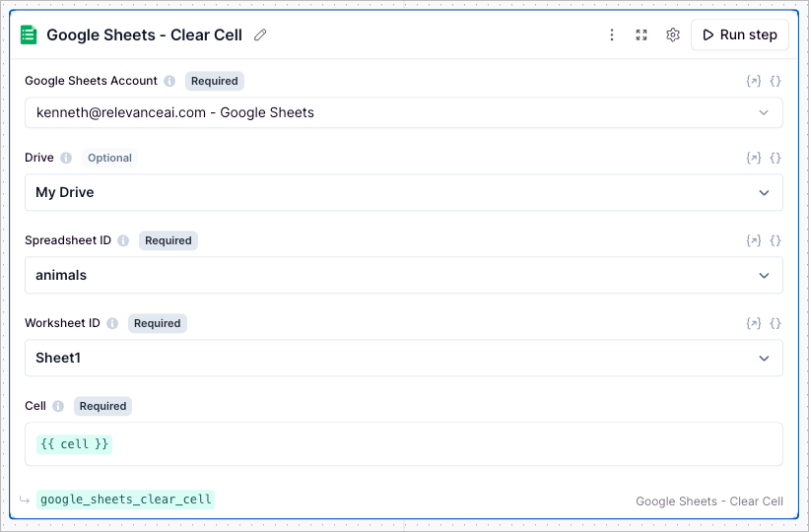Insert variable icon for Spreadsheet ID

coord(753,240)
